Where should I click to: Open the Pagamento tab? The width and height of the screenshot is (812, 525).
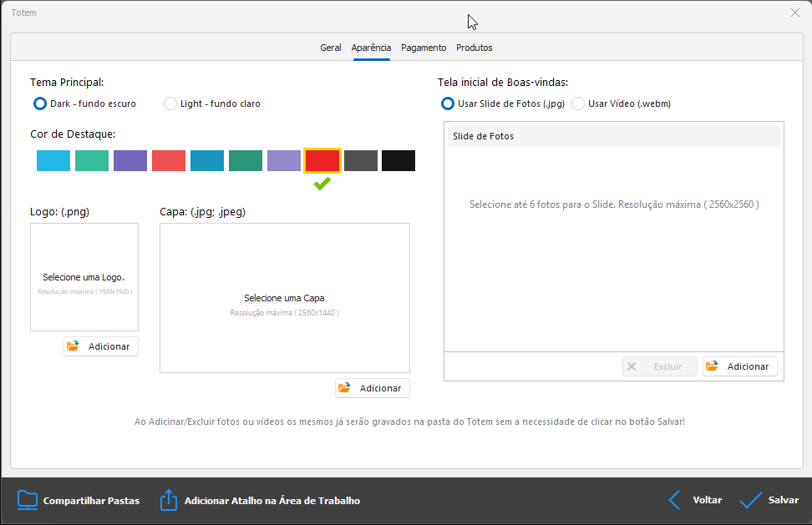click(424, 48)
